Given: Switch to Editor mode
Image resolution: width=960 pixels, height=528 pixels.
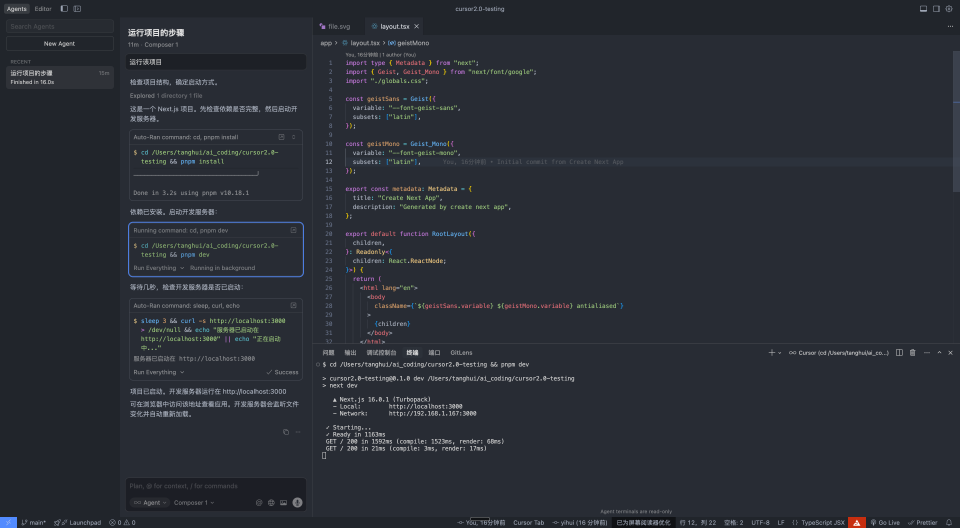Looking at the screenshot, I should click(x=43, y=8).
